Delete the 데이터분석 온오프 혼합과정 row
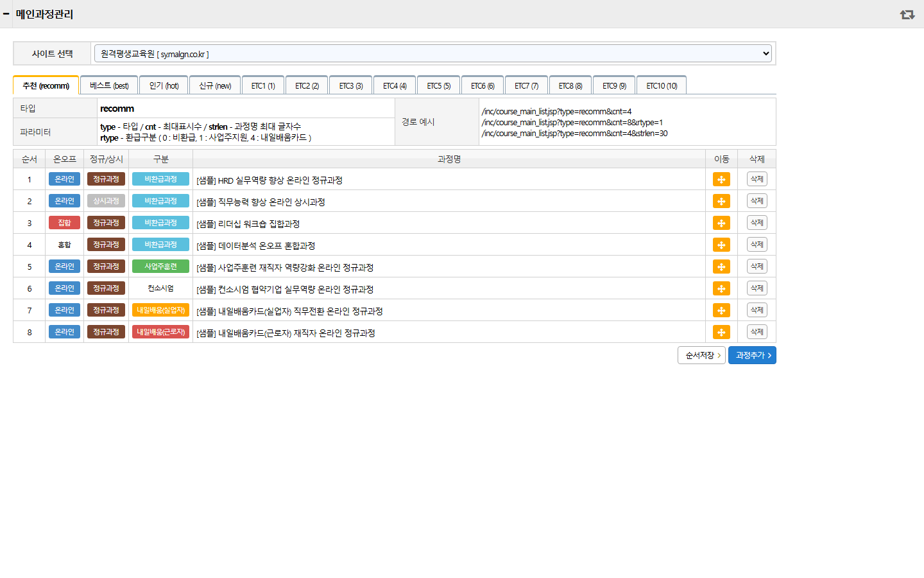The height and width of the screenshot is (578, 924). (757, 245)
